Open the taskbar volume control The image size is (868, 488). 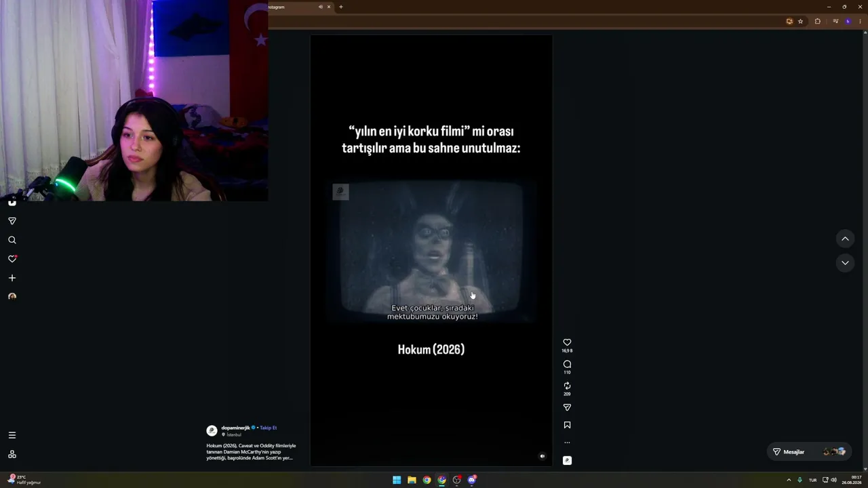pyautogui.click(x=833, y=480)
